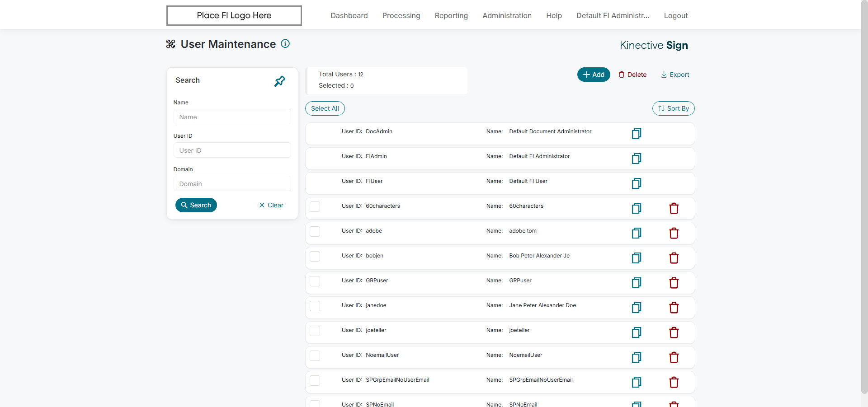This screenshot has width=868, height=407.
Task: Focus the Name search field
Action: coord(232,117)
